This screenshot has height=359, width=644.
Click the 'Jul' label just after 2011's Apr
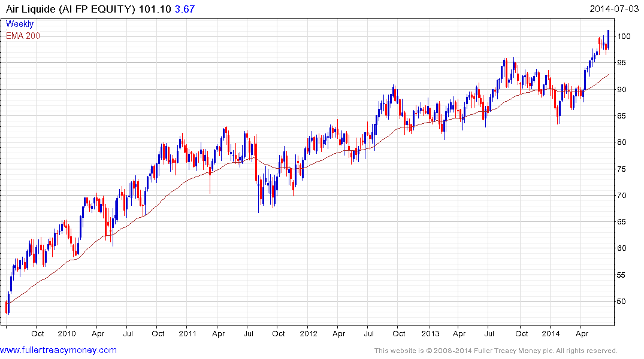coord(248,333)
